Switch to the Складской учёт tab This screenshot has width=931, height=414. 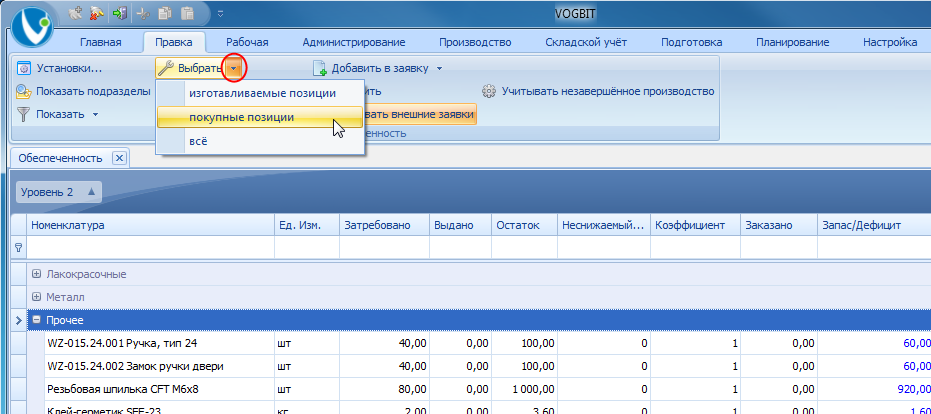586,42
